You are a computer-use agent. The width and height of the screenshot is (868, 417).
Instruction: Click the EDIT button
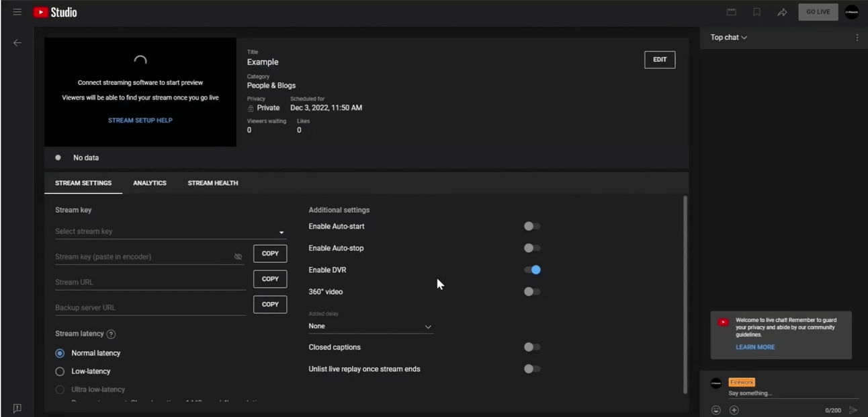tap(659, 60)
